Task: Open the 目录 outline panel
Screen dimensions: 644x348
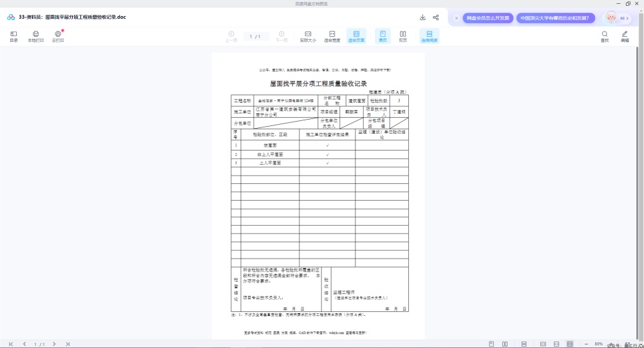Action: [x=14, y=36]
